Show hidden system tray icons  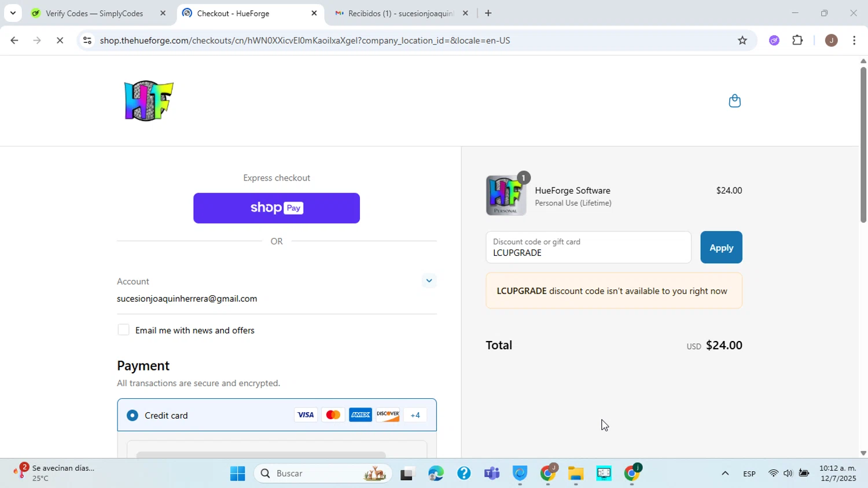[x=724, y=474]
